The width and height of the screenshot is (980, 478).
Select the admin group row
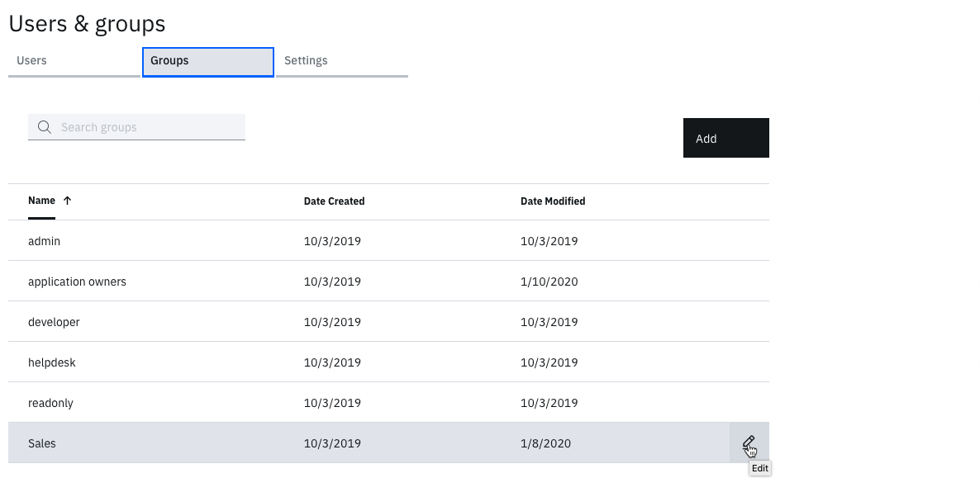point(388,240)
